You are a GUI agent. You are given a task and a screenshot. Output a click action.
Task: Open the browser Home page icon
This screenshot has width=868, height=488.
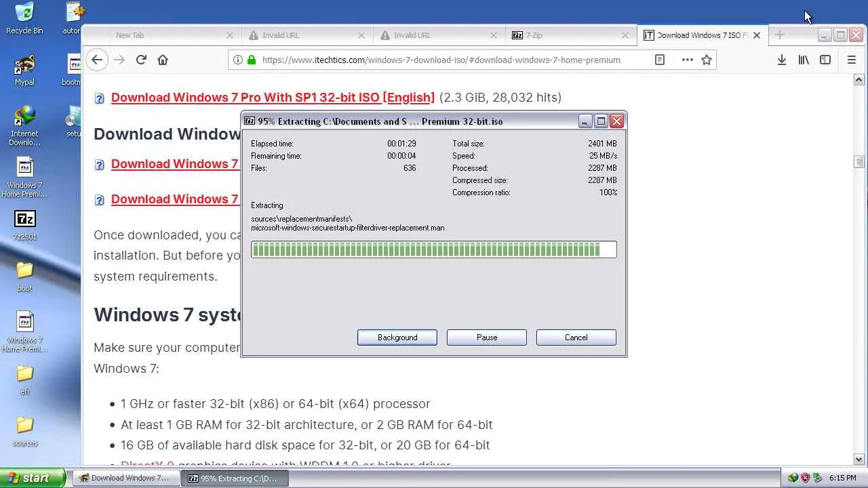point(163,60)
